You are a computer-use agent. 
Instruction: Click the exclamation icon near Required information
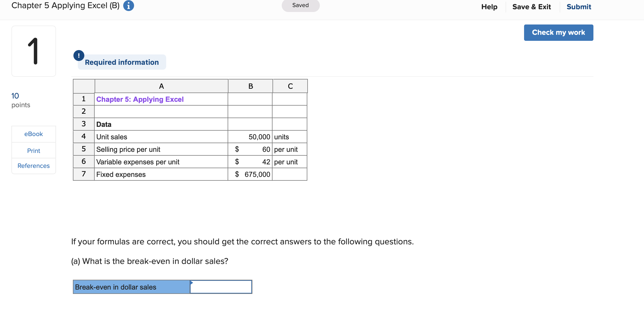point(79,55)
